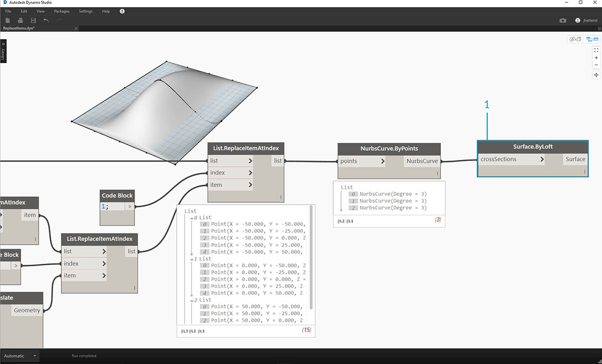The width and height of the screenshot is (602, 364).
Task: Click the chevron on crossSections port
Action: point(542,159)
